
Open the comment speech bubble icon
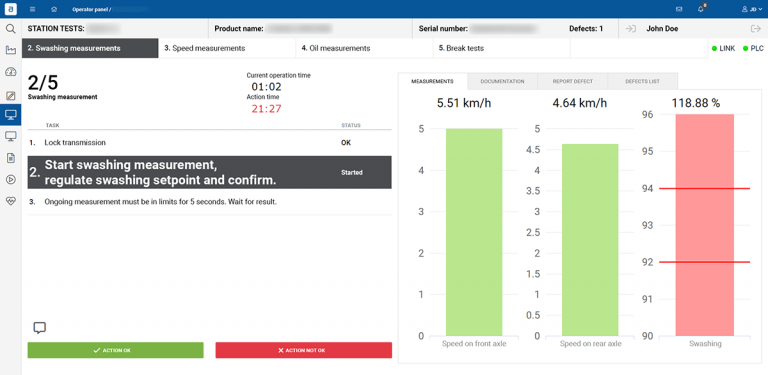[40, 328]
